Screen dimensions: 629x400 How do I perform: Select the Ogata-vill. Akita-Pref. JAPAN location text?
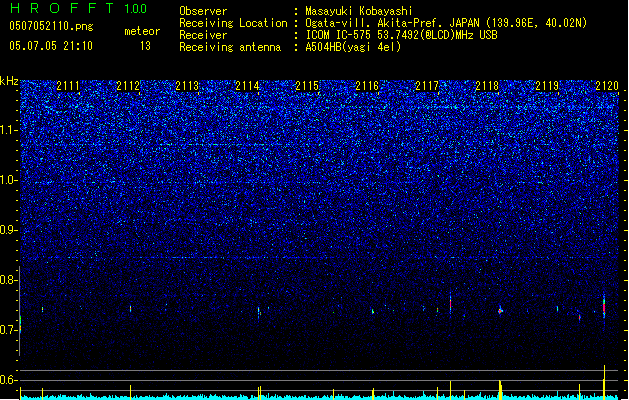tap(446, 23)
